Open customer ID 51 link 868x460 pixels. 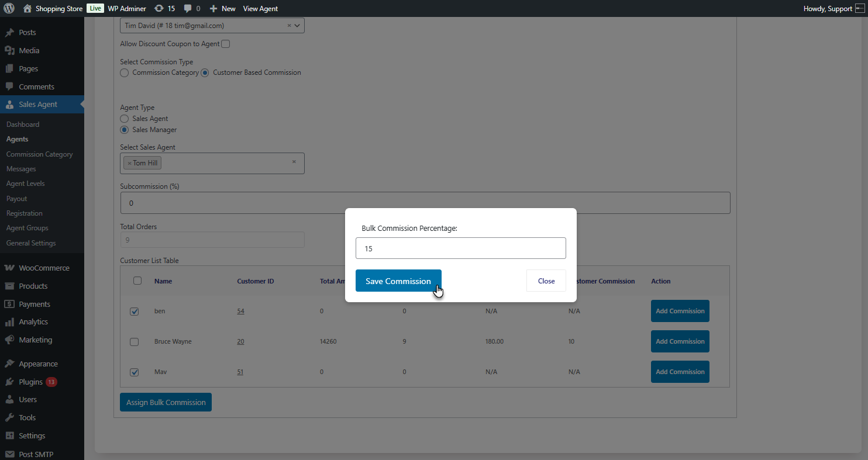[240, 372]
